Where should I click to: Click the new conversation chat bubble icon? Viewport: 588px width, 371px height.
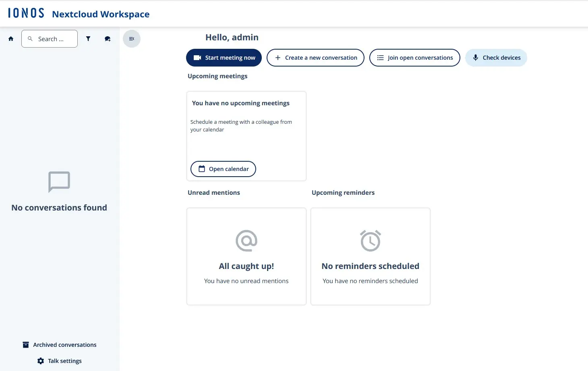[108, 38]
